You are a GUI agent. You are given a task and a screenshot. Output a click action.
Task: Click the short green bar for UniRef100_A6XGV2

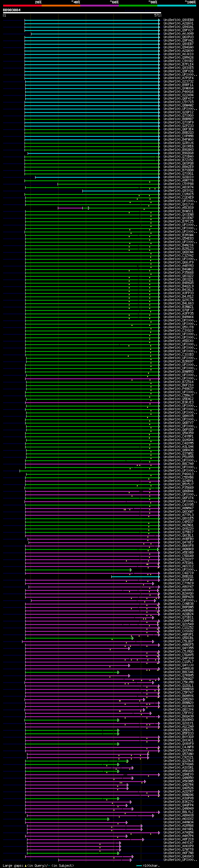click(67, 819)
